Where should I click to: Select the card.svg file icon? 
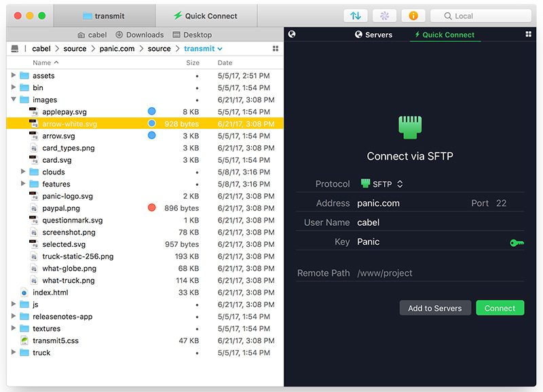point(33,160)
